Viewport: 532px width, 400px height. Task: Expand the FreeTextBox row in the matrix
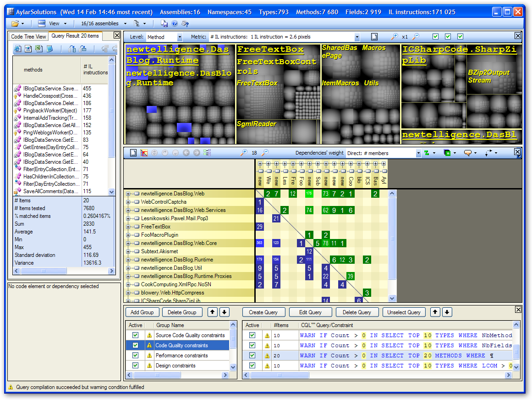pyautogui.click(x=128, y=227)
